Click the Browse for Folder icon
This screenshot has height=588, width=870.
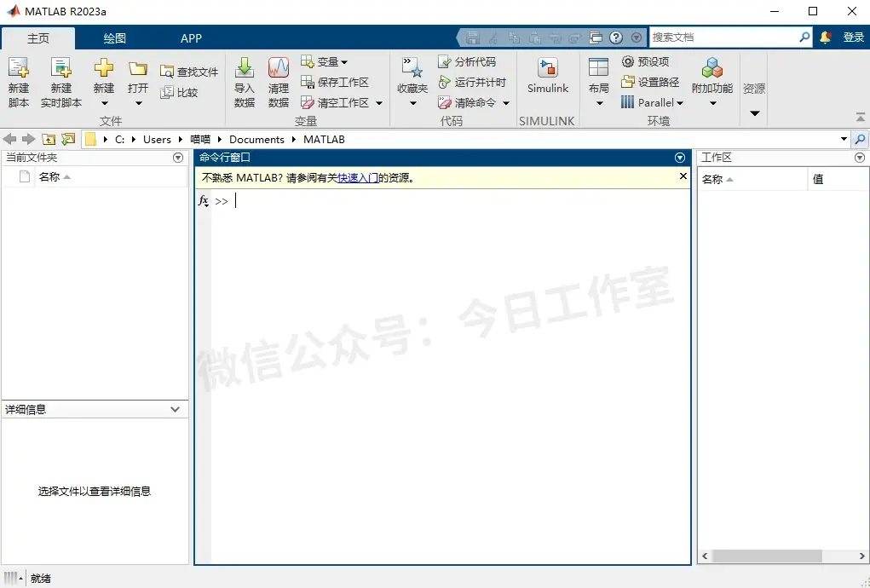point(68,139)
